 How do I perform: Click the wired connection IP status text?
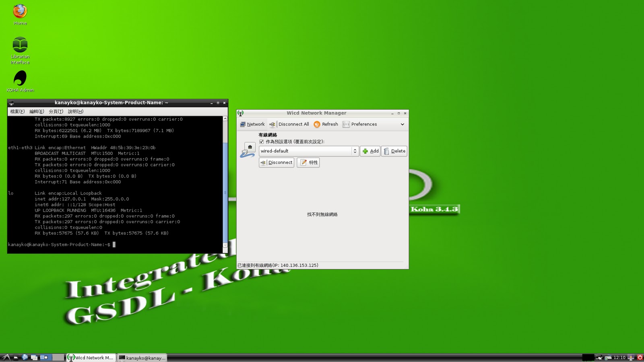click(278, 265)
